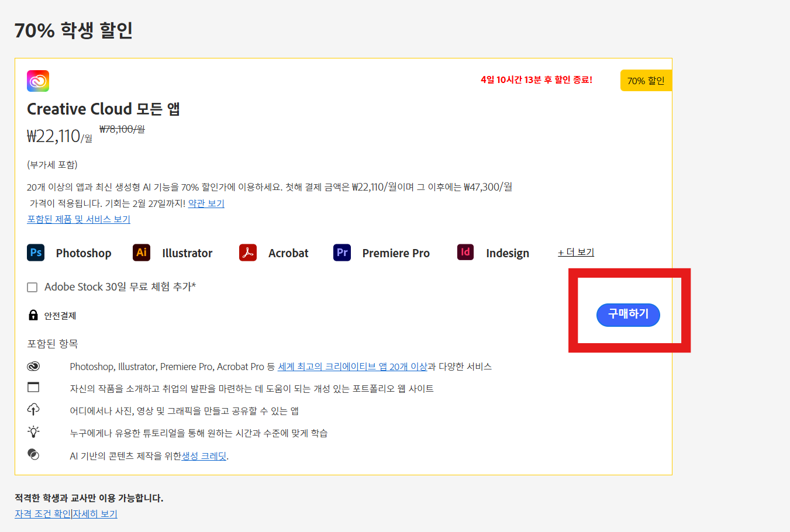This screenshot has width=790, height=532.
Task: Select the Acrobat red icon
Action: point(248,253)
